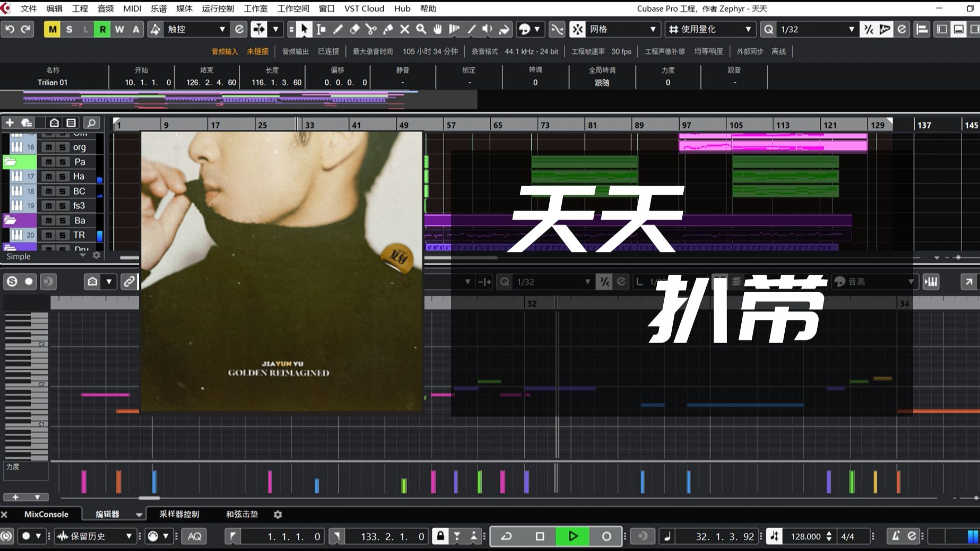Open the VST Cloud menu

[x=364, y=8]
